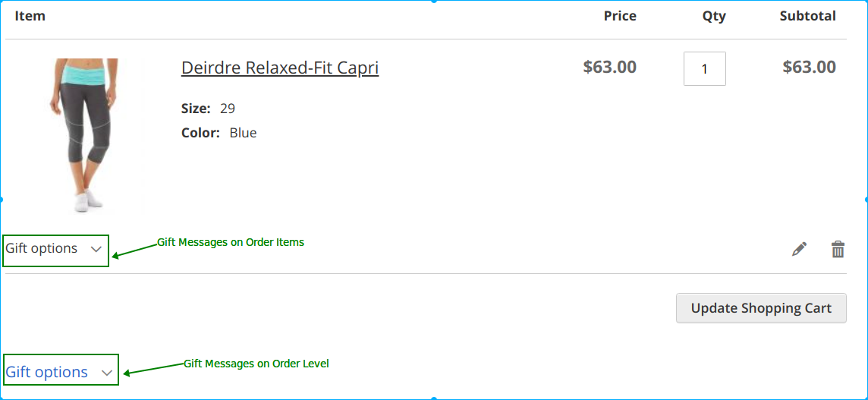Expand order-level Gift options chevron
Viewport: 868px width, 400px height.
[x=107, y=373]
